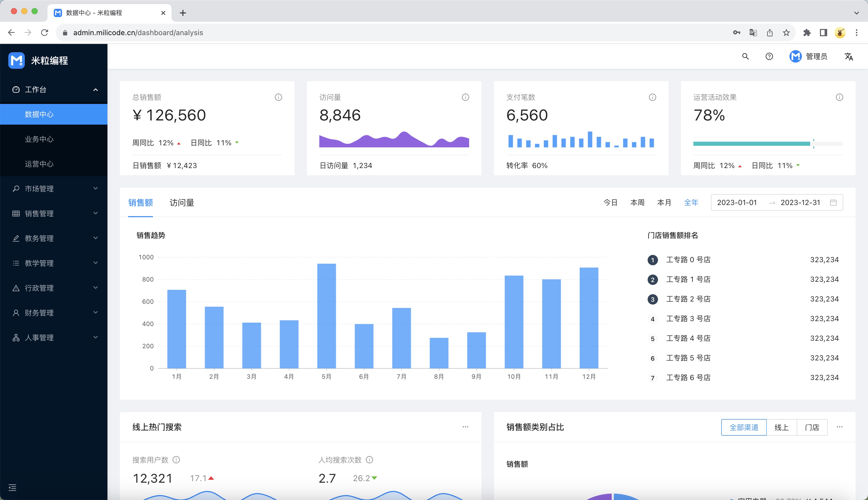
Task: Click info icon next to 搜索用户数
Action: tap(176, 459)
